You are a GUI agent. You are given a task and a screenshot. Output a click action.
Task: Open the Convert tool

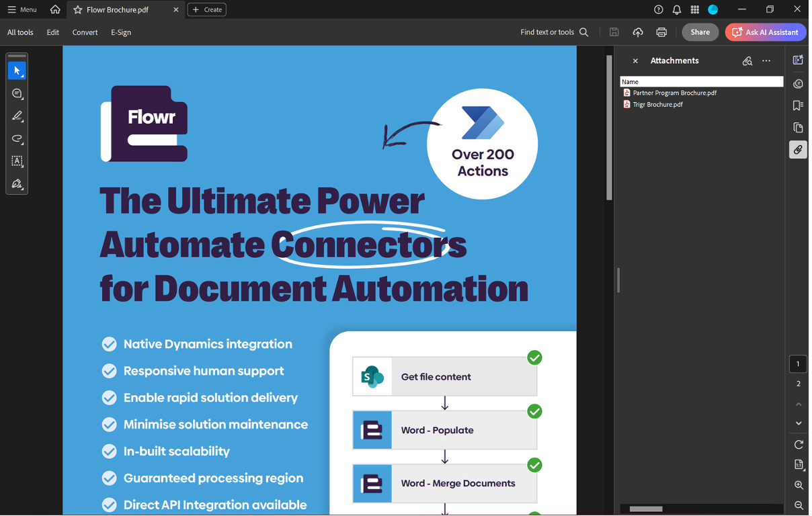pos(85,32)
